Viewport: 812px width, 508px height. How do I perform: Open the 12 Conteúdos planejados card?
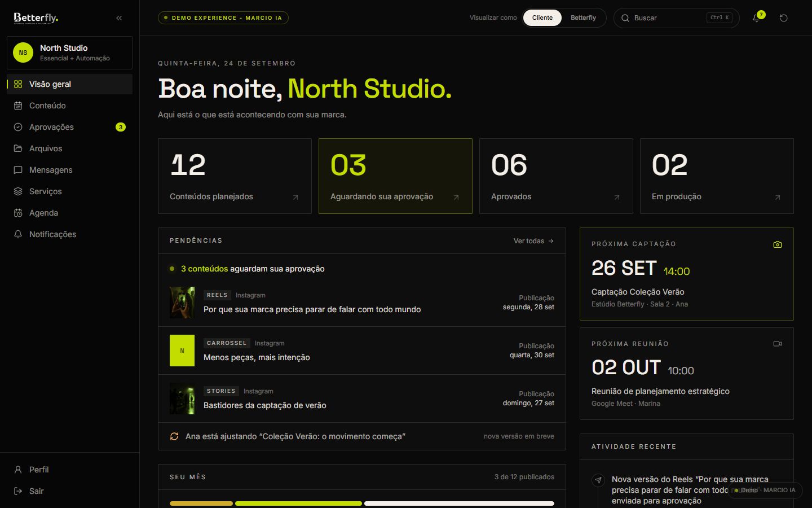pyautogui.click(x=235, y=176)
